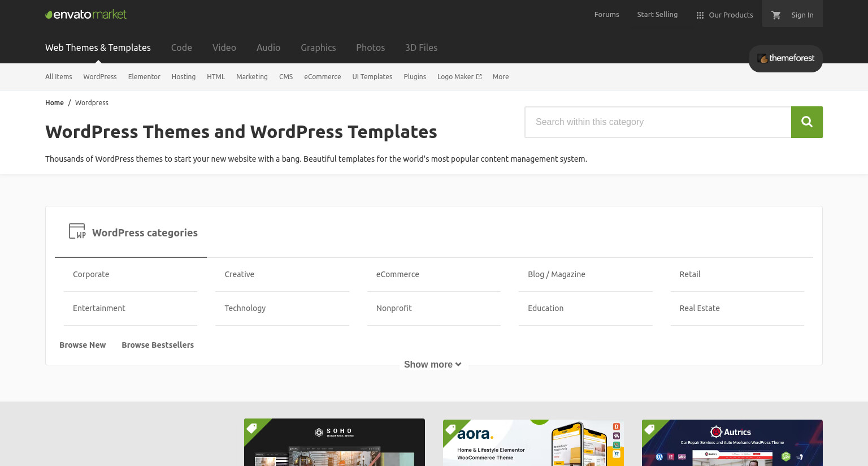The height and width of the screenshot is (466, 868).
Task: Switch to the Video section
Action: click(x=224, y=48)
